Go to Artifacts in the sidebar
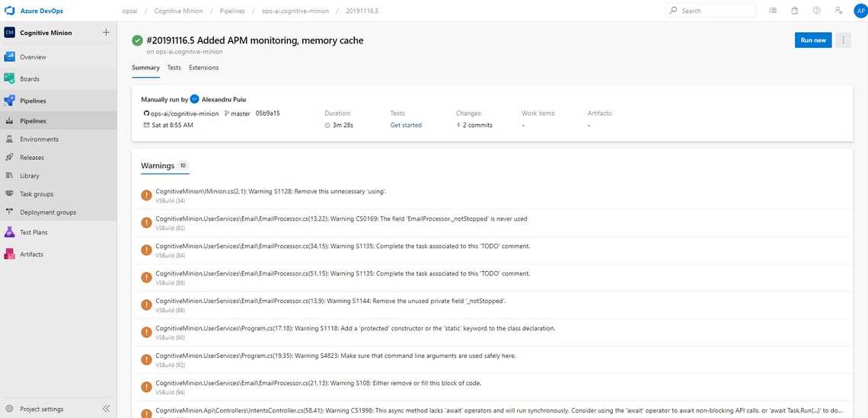Viewport: 868px width, 418px height. pos(10,254)
